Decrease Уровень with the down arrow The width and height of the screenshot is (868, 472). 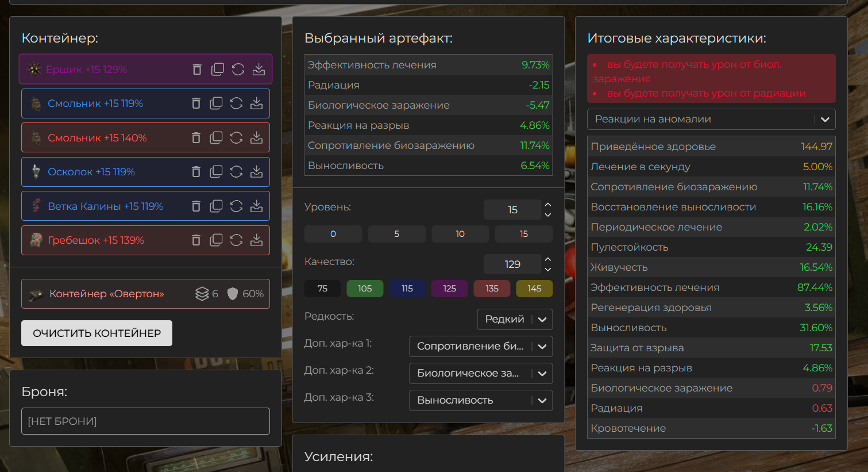(x=548, y=215)
